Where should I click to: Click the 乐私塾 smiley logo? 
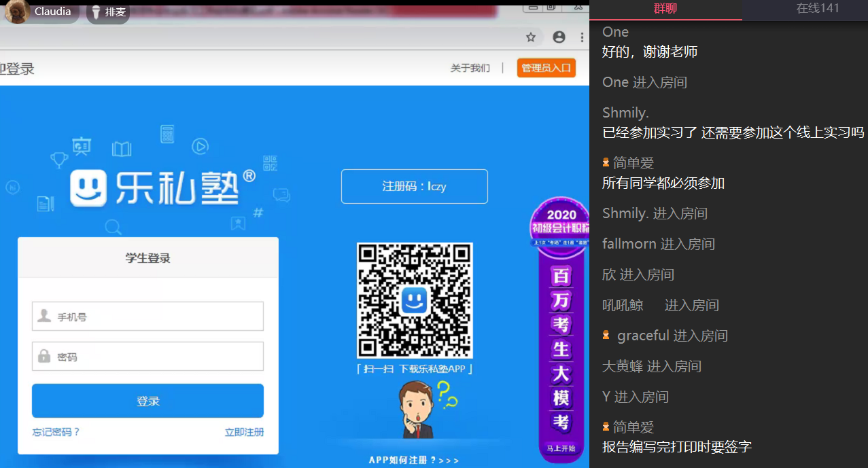89,188
